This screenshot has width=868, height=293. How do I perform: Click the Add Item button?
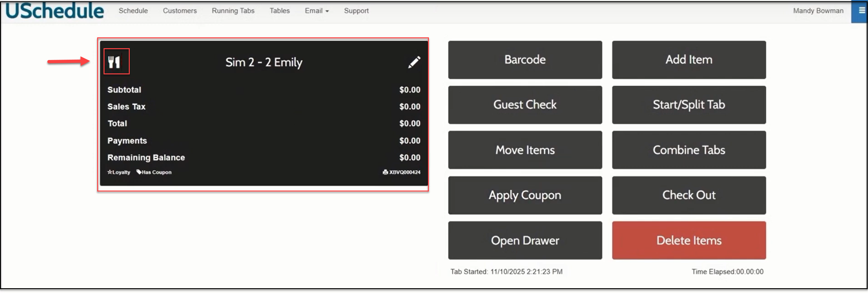689,60
